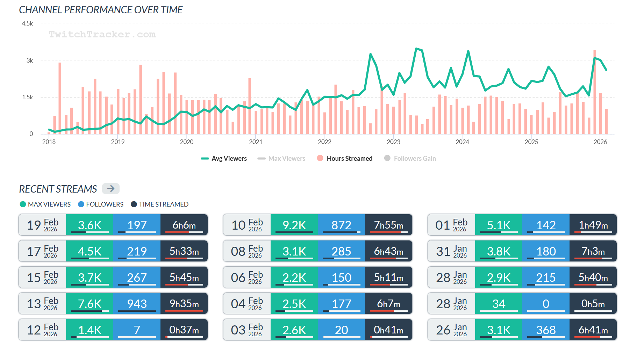Click 34 max viewers value

pos(499,303)
